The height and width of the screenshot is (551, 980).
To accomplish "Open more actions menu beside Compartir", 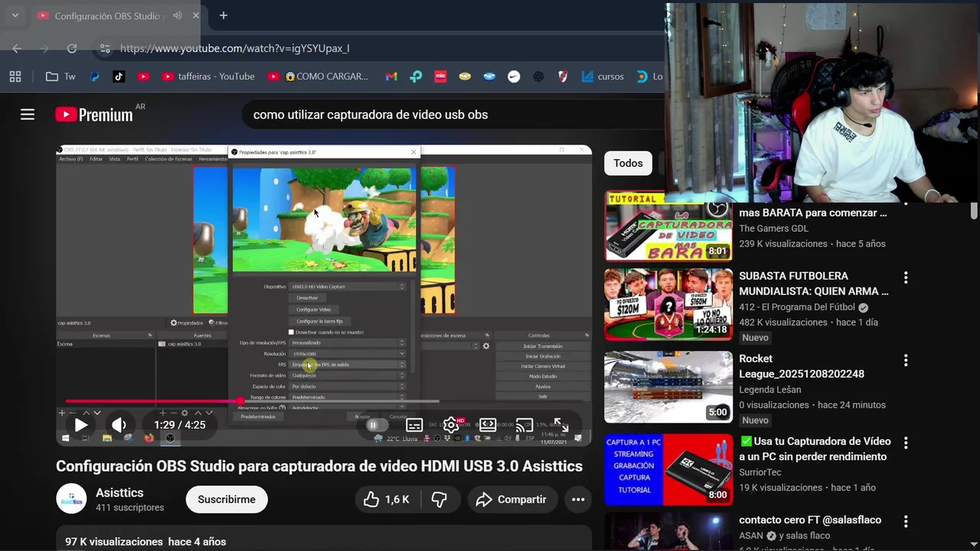I will click(578, 500).
